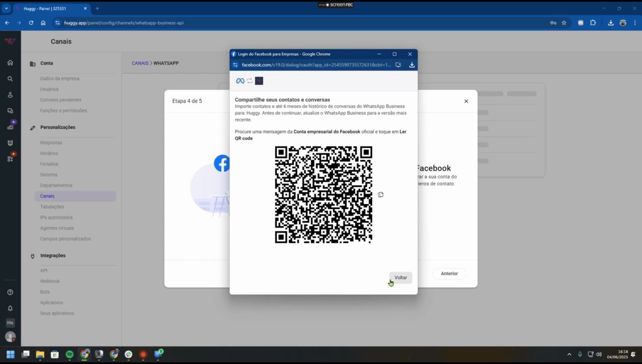Open Bots under Integrações
The height and width of the screenshot is (364, 642).
coord(45,292)
